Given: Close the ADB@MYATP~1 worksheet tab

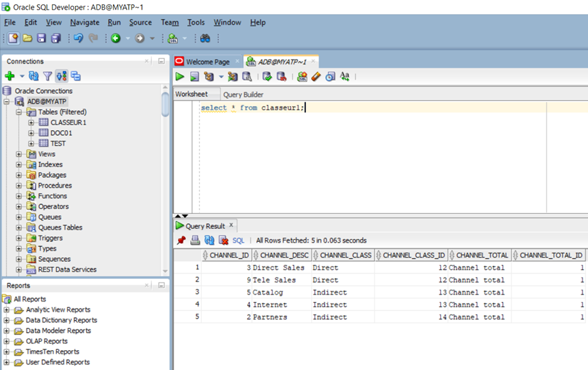Looking at the screenshot, I should point(313,61).
